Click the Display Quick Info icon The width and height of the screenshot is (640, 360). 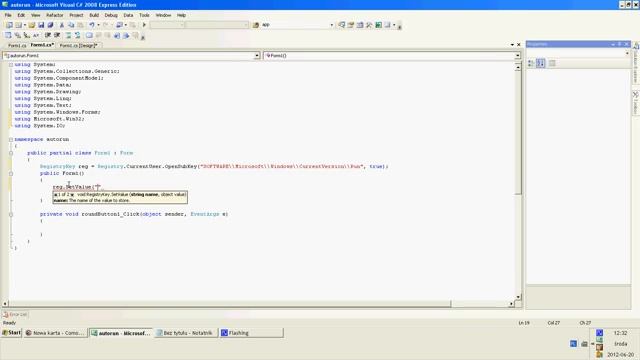point(27,36)
